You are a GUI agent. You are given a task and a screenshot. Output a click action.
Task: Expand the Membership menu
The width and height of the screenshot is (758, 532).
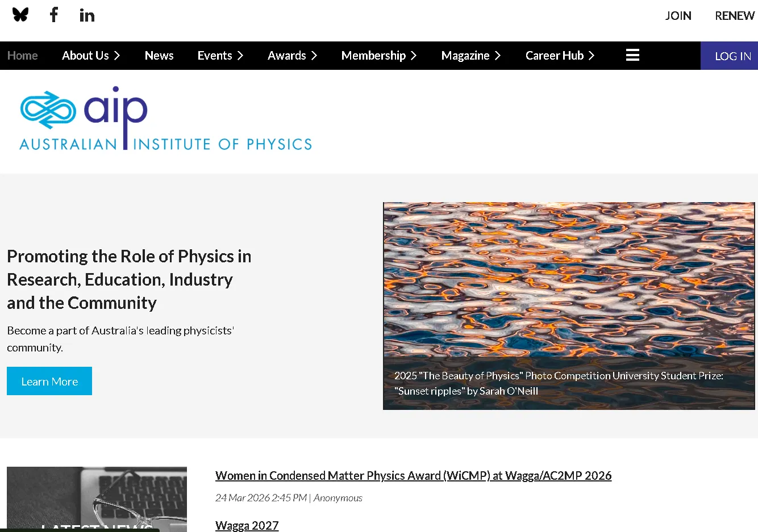coord(378,55)
